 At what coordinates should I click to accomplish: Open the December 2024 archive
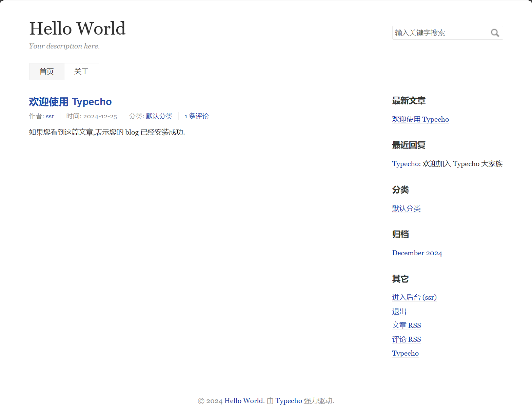coord(417,253)
